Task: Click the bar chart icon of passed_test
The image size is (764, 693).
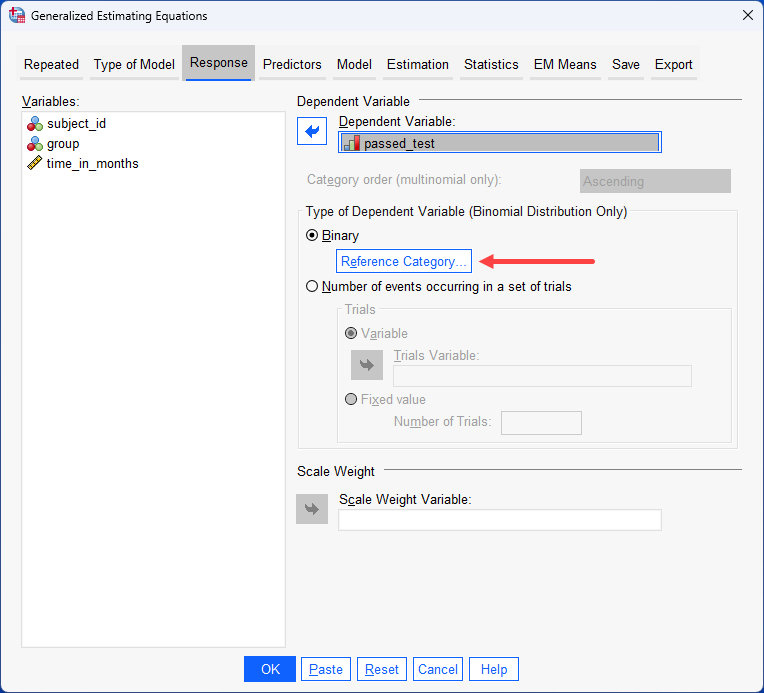Action: click(x=351, y=143)
